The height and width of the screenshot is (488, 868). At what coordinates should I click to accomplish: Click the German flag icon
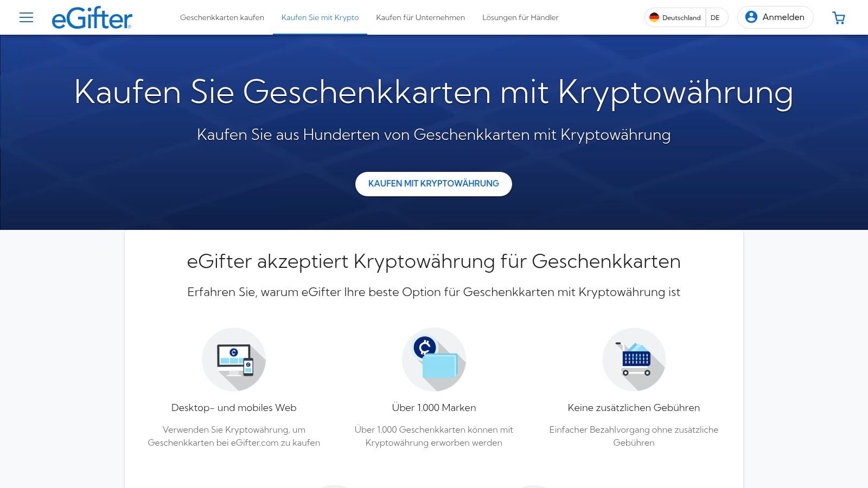[654, 17]
